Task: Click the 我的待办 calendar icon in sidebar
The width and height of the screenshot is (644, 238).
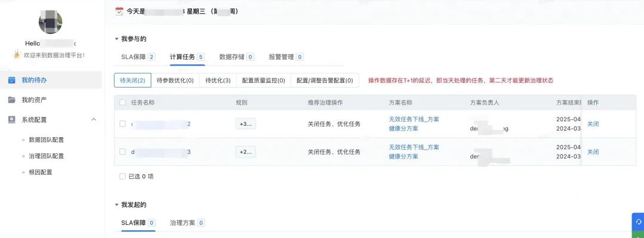Action: [x=12, y=80]
